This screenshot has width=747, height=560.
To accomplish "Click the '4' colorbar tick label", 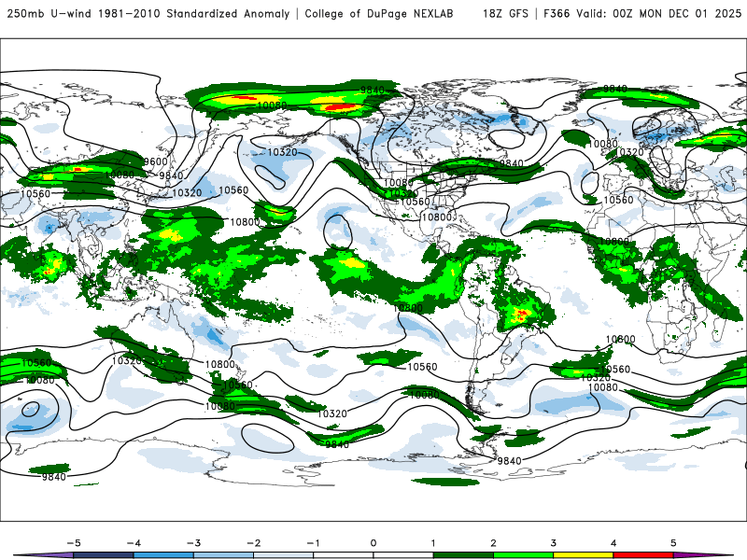I will [613, 543].
